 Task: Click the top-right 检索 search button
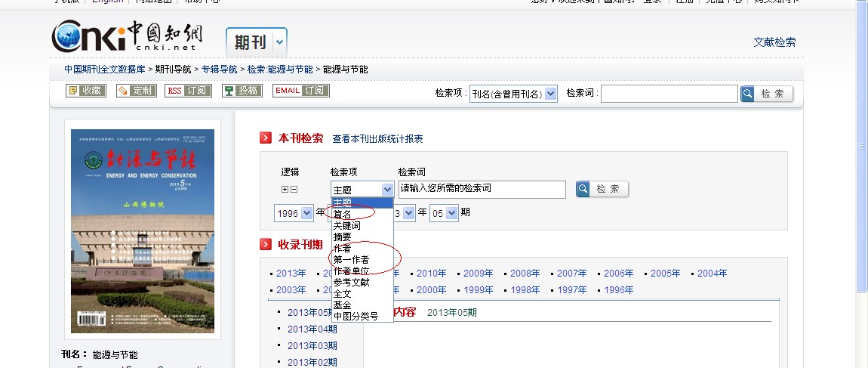[767, 94]
